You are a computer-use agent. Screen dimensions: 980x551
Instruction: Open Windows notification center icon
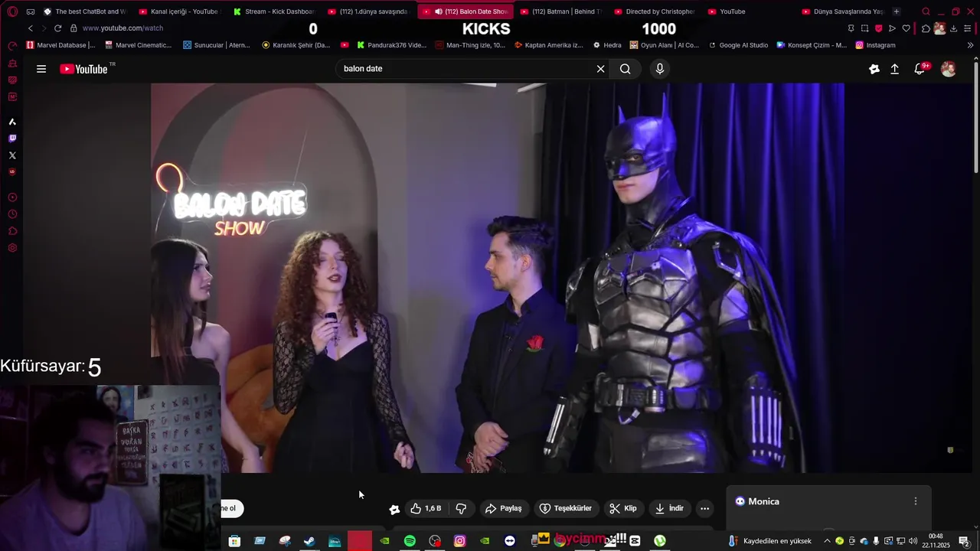[964, 541]
